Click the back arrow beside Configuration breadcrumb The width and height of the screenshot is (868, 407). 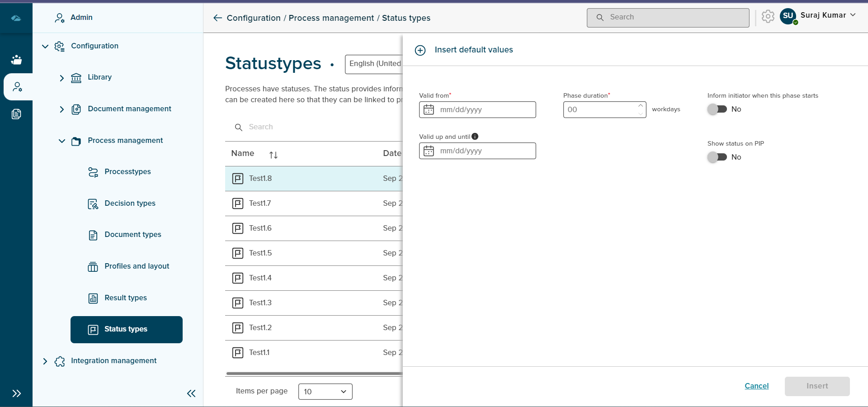pos(217,18)
